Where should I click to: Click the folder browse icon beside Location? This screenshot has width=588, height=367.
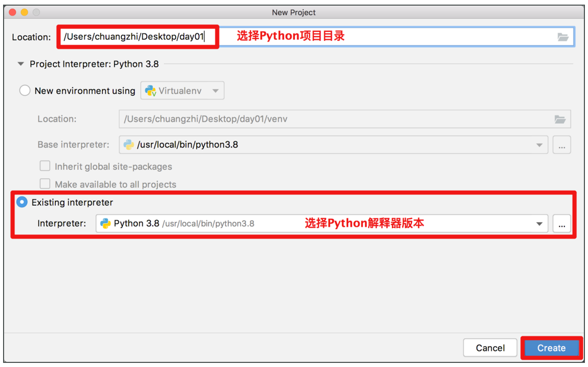(563, 36)
